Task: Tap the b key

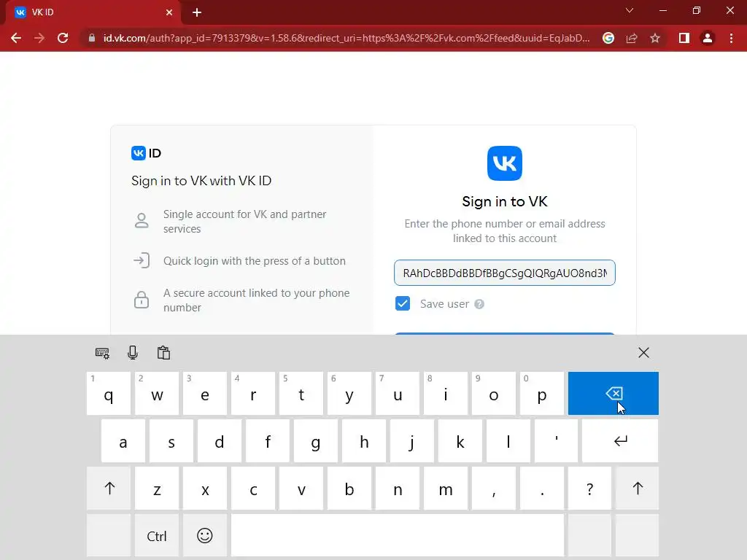Action: pyautogui.click(x=349, y=488)
